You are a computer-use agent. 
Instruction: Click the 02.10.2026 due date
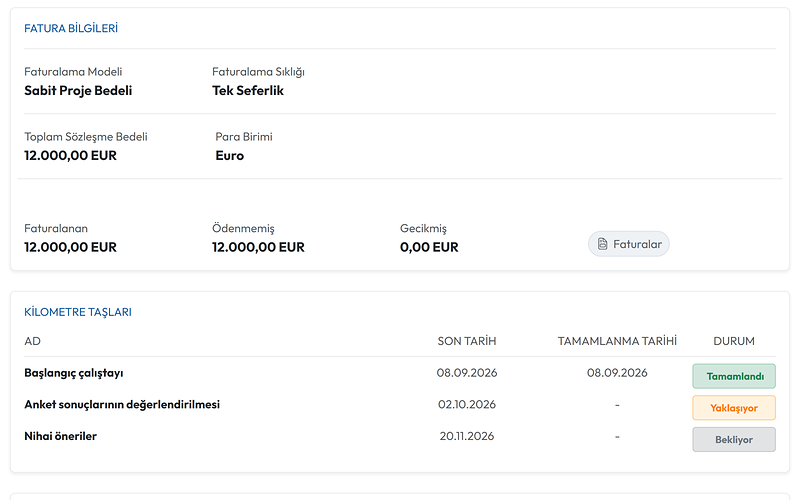click(x=467, y=405)
